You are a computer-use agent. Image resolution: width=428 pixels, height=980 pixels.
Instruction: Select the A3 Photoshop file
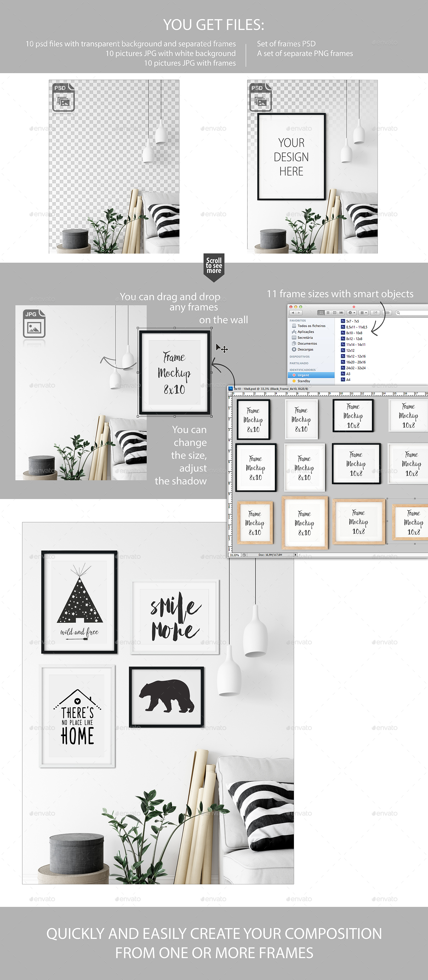point(346,374)
